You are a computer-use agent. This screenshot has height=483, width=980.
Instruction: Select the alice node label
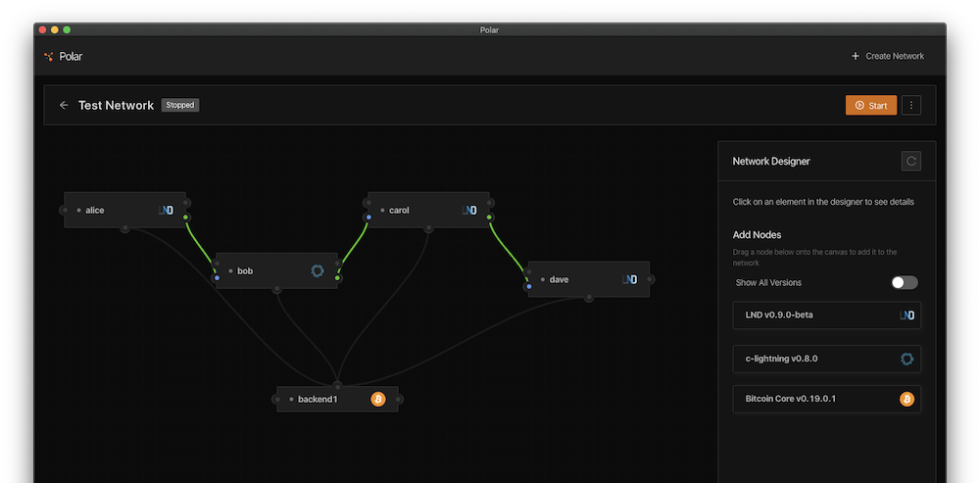[x=95, y=211]
